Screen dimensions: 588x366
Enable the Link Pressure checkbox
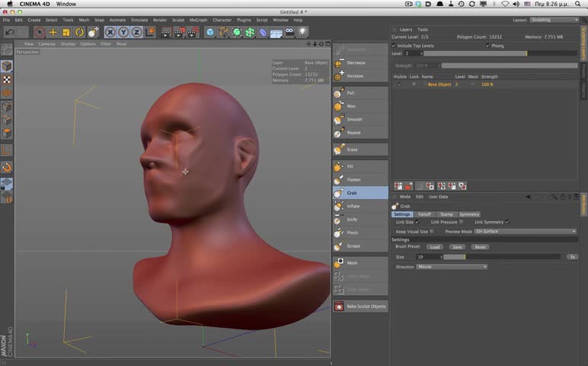[x=463, y=222]
